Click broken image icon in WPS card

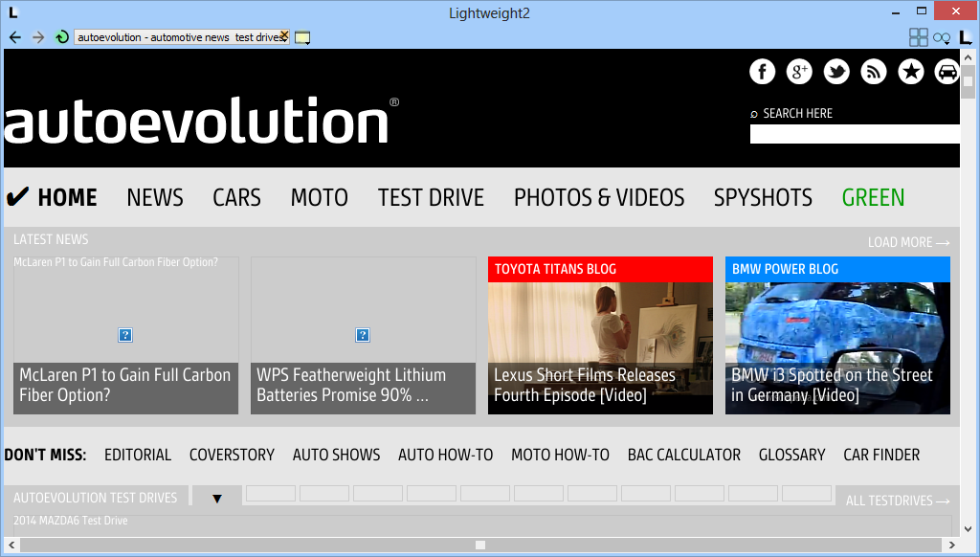click(363, 335)
